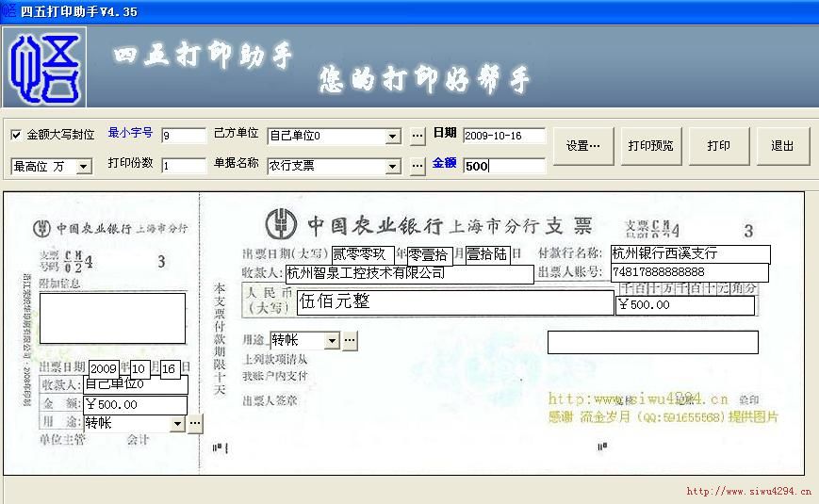Screen dimensions: 819x504
Task: Click the 打印预览 button
Action: point(650,146)
